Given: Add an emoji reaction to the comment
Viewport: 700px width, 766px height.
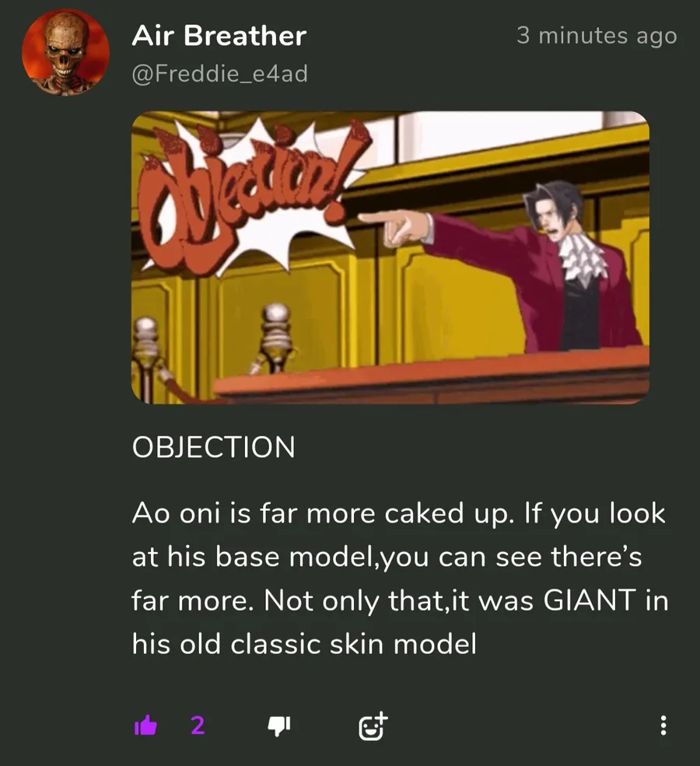Looking at the screenshot, I should (x=373, y=726).
